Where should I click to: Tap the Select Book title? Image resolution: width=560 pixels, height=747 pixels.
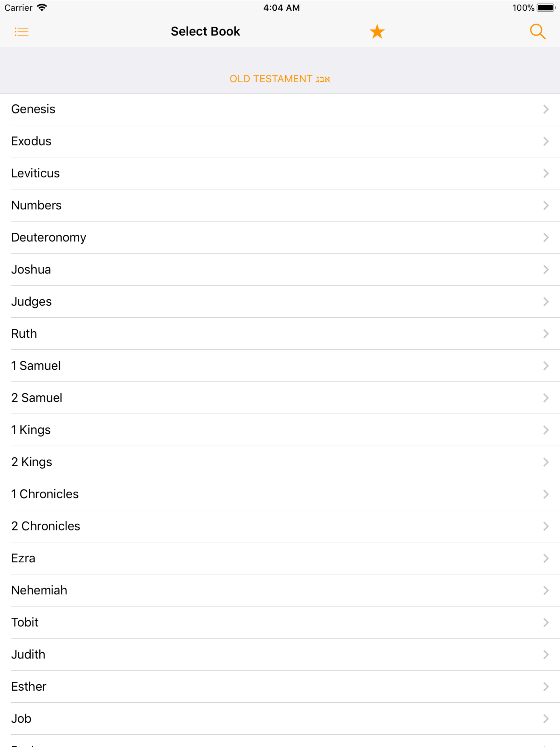tap(205, 31)
